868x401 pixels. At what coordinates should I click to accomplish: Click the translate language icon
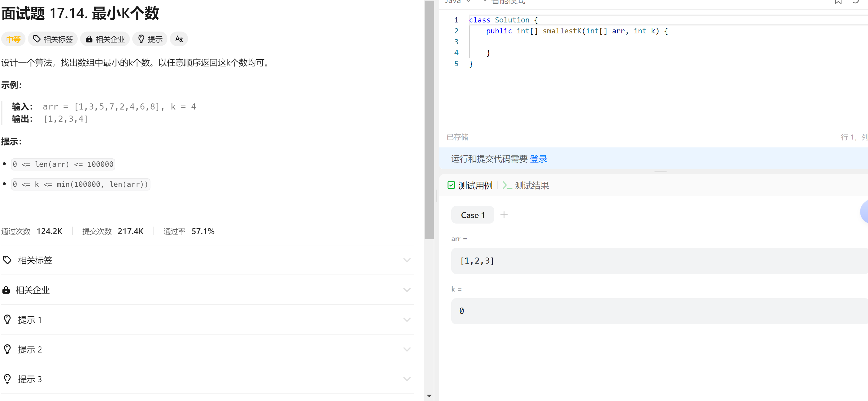click(179, 39)
